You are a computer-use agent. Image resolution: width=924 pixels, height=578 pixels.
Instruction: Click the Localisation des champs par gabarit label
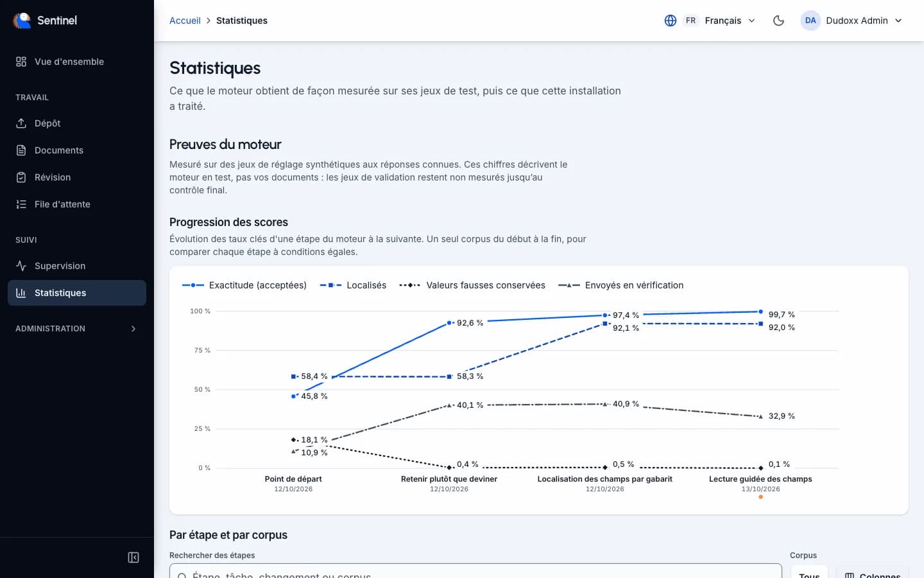click(605, 479)
